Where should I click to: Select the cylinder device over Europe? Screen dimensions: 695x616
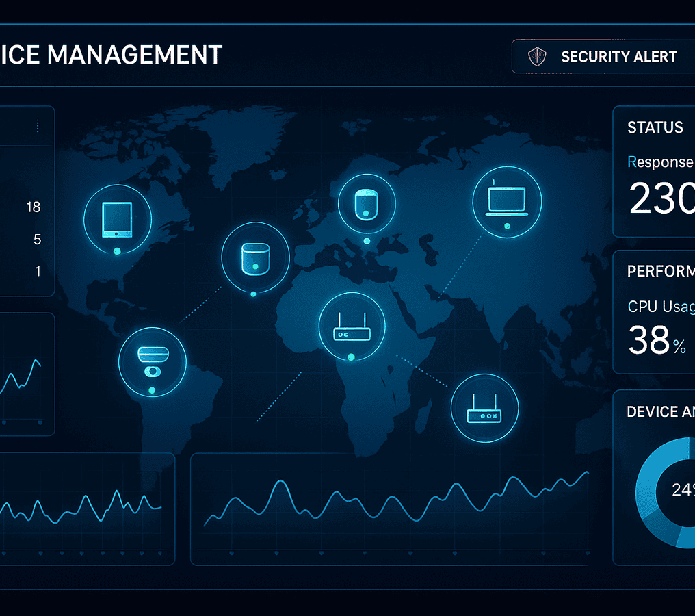(366, 202)
